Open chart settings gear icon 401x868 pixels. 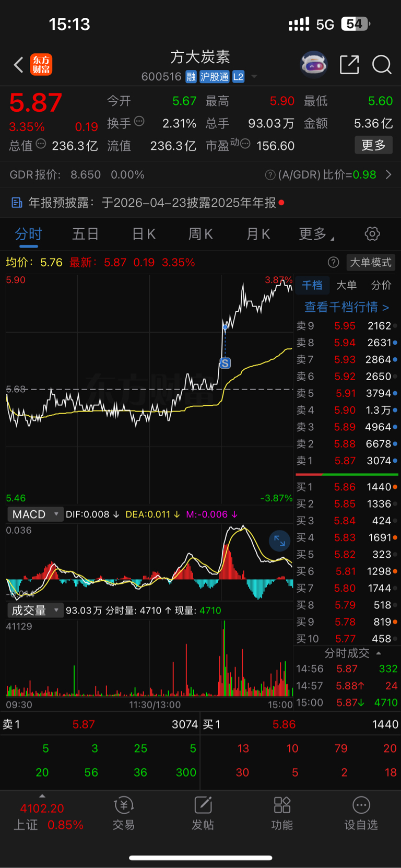[372, 234]
